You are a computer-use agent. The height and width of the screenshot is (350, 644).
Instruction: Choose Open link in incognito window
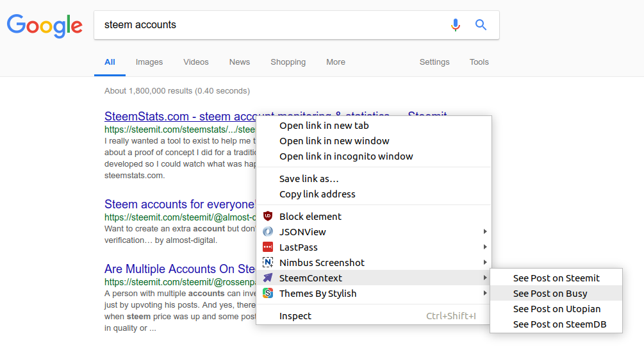click(346, 156)
